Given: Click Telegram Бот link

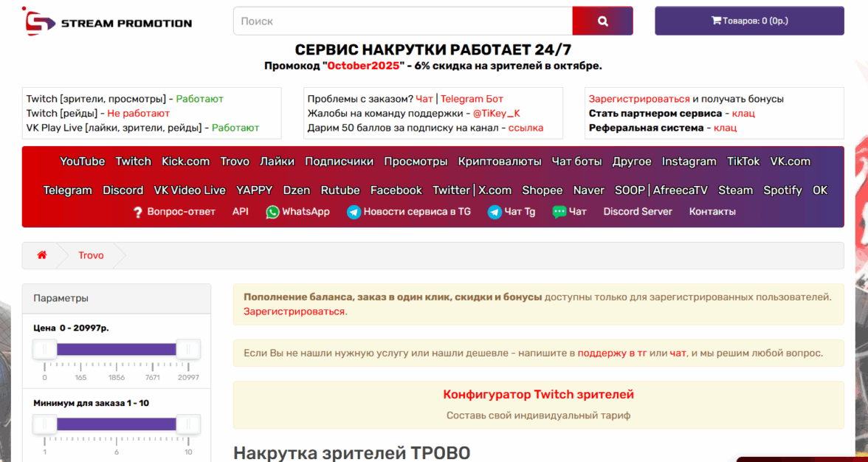Looking at the screenshot, I should click(472, 99).
